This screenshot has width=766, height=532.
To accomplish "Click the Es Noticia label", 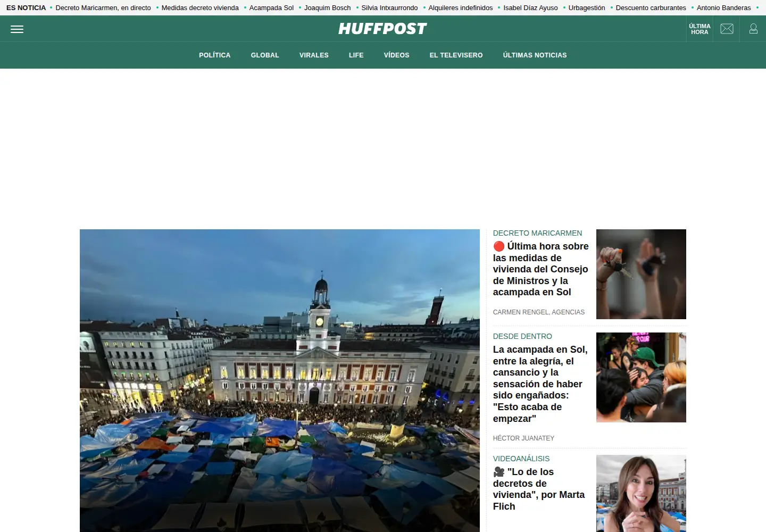I will (x=26, y=8).
